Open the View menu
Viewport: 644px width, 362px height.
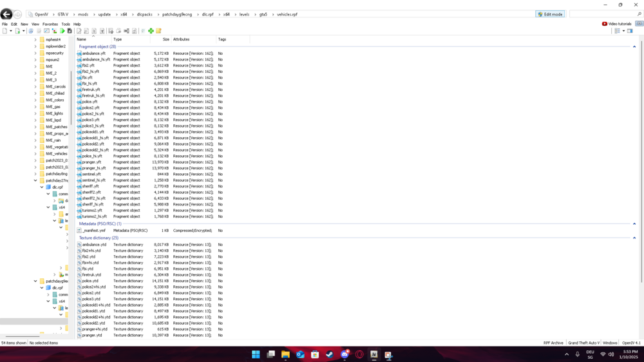(x=35, y=24)
